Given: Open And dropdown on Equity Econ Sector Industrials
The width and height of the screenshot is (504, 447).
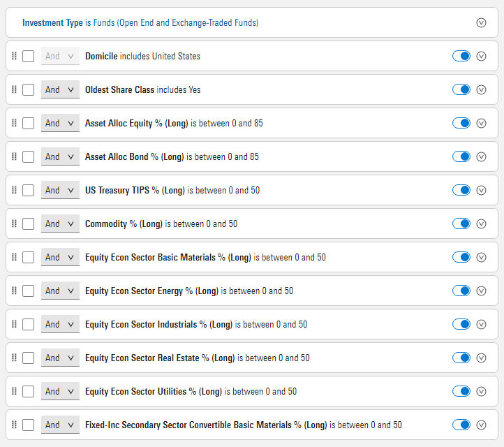Looking at the screenshot, I should pyautogui.click(x=60, y=324).
